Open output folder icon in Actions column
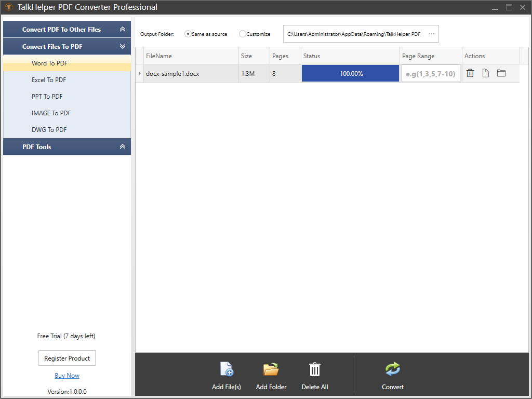Image resolution: width=532 pixels, height=399 pixels. click(501, 73)
